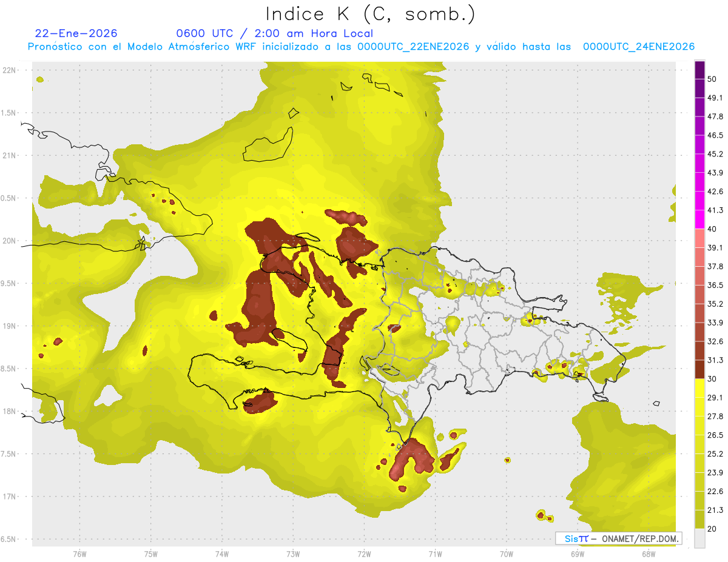Image resolution: width=728 pixels, height=562 pixels.
Task: Click the "74W" longitude axis label
Action: [x=221, y=554]
